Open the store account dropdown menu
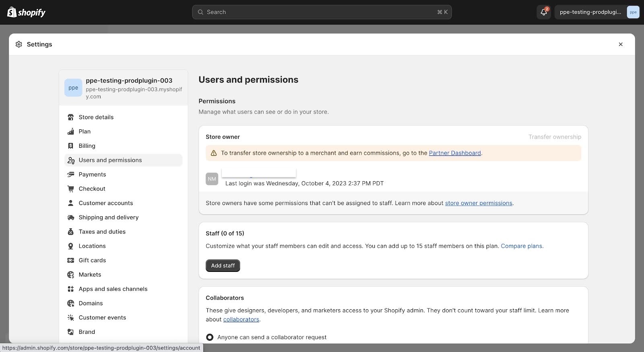This screenshot has width=644, height=352. (x=597, y=12)
